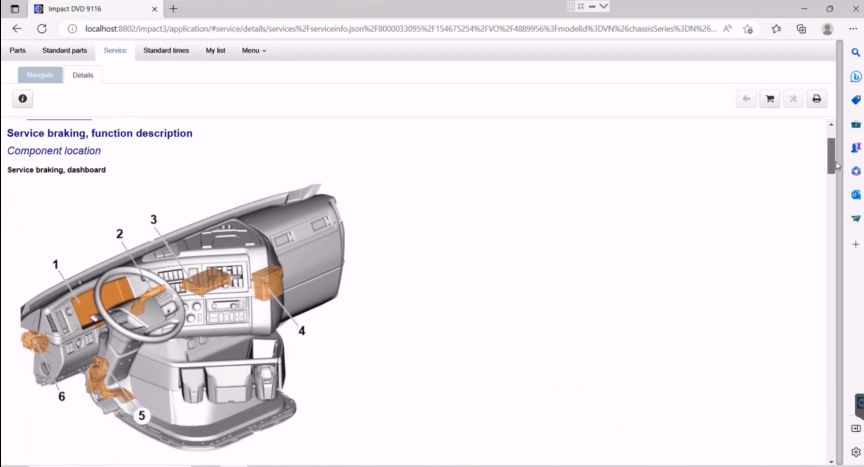This screenshot has height=467, width=864.
Task: Print the service document
Action: coord(816,99)
